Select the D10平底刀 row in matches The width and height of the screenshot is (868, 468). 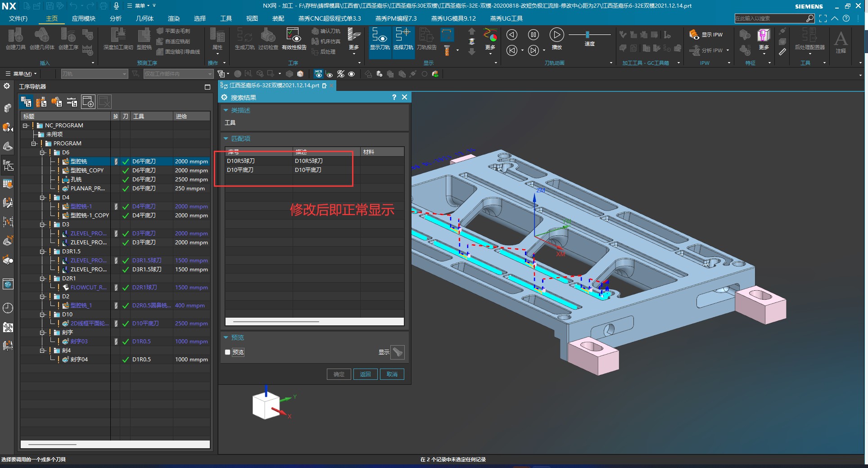315,170
